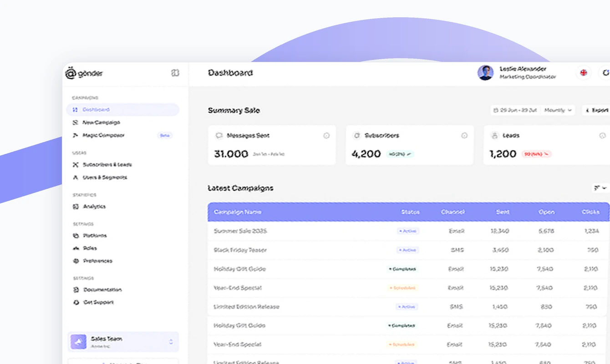Click info icon on Messages Sent card
This screenshot has width=610, height=364.
[326, 136]
